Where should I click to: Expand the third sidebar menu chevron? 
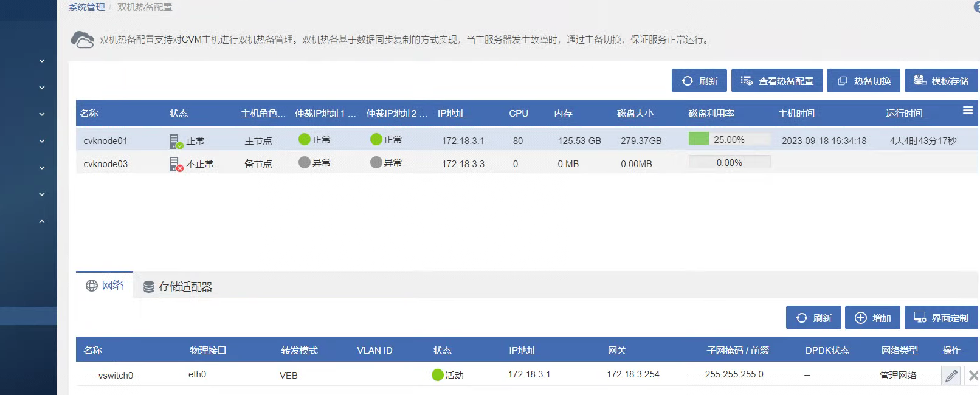42,114
